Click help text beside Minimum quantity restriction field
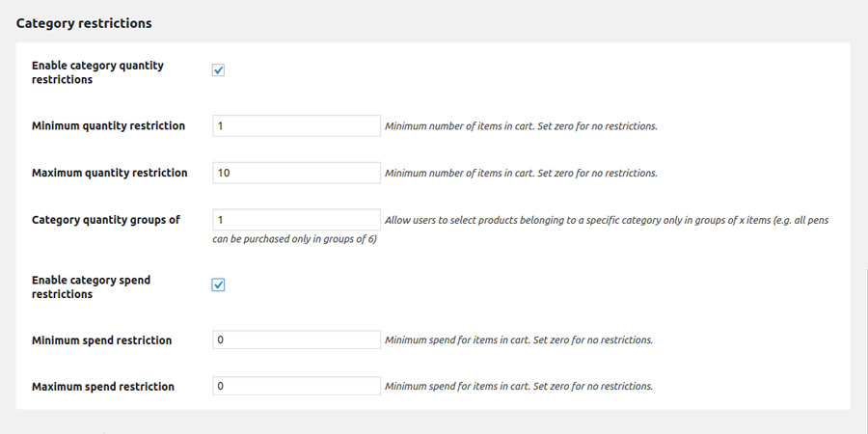 point(521,126)
